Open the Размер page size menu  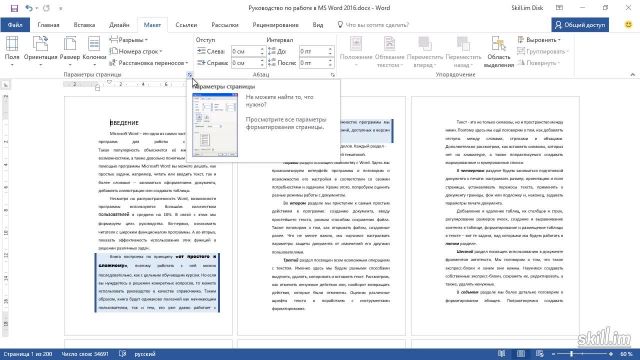[x=70, y=51]
